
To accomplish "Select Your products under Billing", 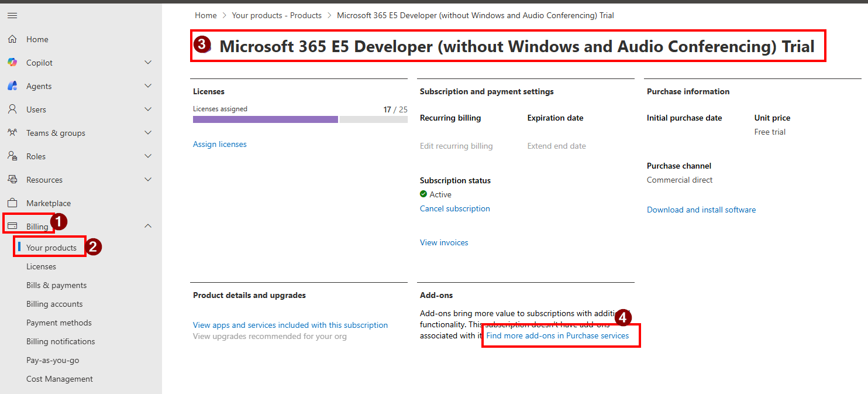I will tap(51, 248).
